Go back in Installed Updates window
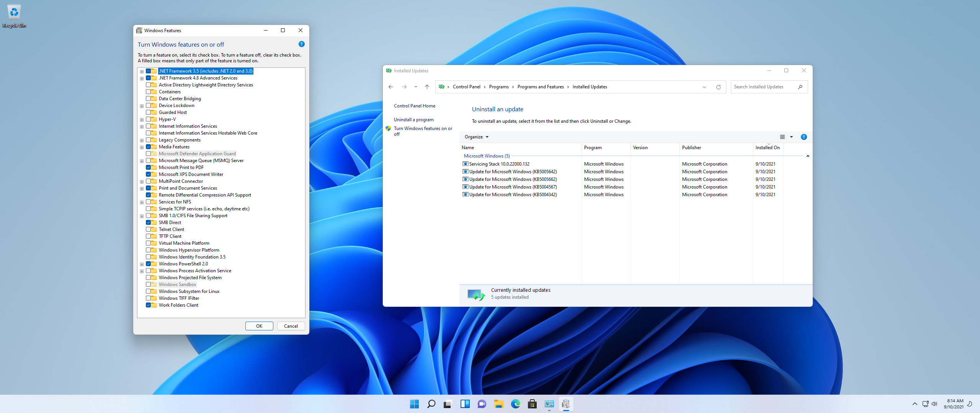Screen dimensions: 980x413 391,87
